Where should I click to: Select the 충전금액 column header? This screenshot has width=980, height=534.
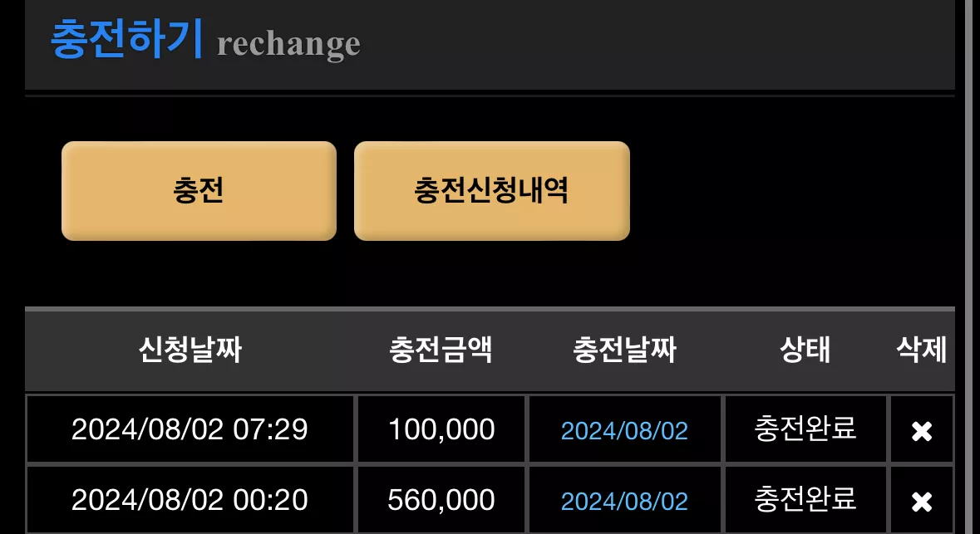(441, 349)
